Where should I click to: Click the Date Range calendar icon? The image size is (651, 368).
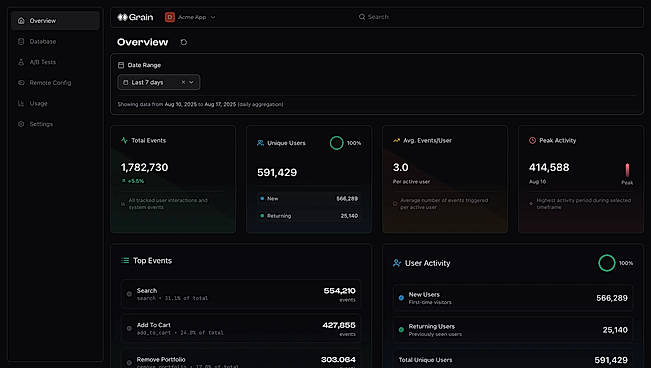(x=121, y=65)
